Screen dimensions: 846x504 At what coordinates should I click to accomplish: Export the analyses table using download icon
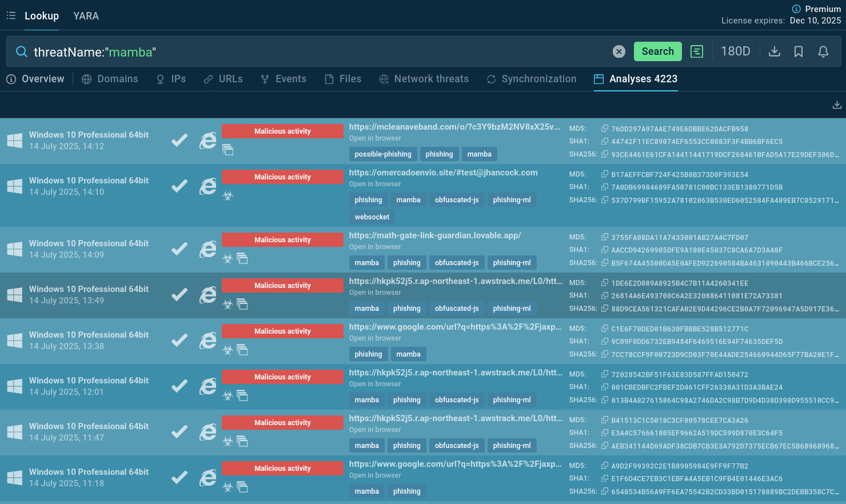coord(837,105)
